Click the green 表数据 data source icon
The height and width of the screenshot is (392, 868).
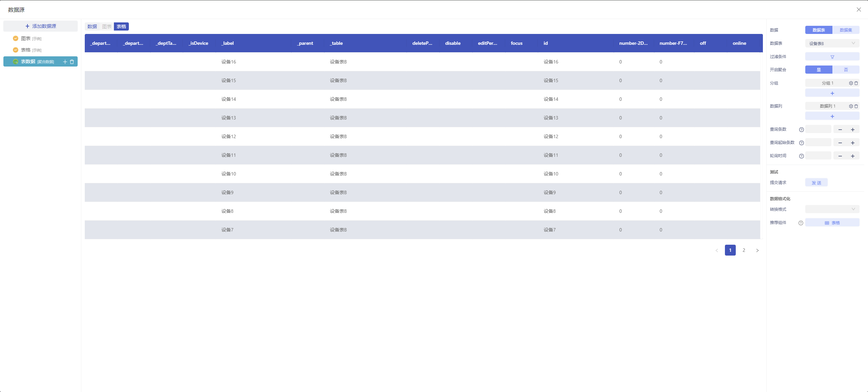(15, 61)
